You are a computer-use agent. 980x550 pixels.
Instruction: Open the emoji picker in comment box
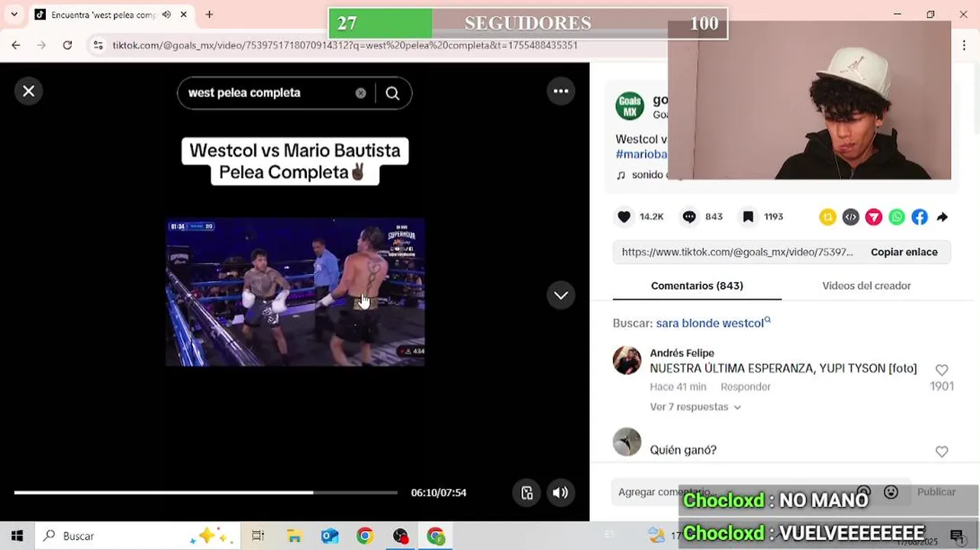click(890, 492)
